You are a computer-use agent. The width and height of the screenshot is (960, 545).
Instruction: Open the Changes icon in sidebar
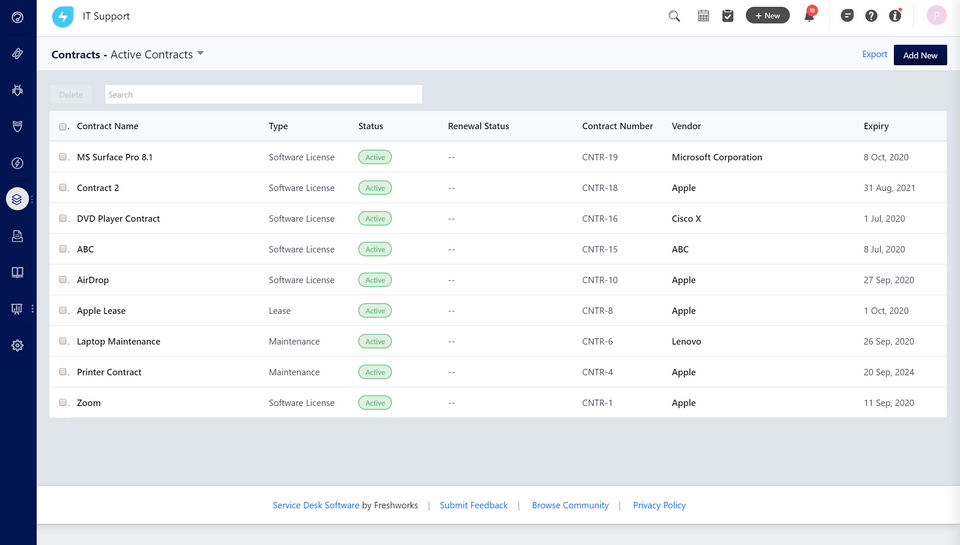coord(18,127)
